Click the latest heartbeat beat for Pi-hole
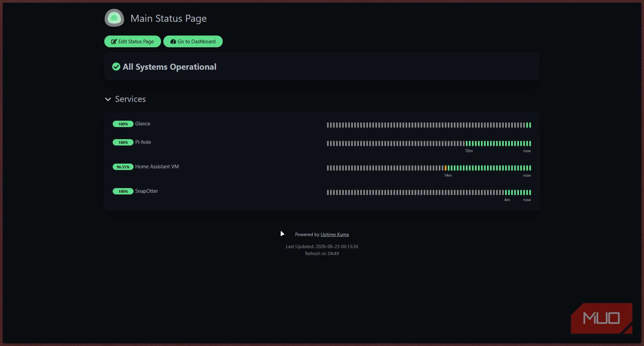This screenshot has height=346, width=644. 530,143
